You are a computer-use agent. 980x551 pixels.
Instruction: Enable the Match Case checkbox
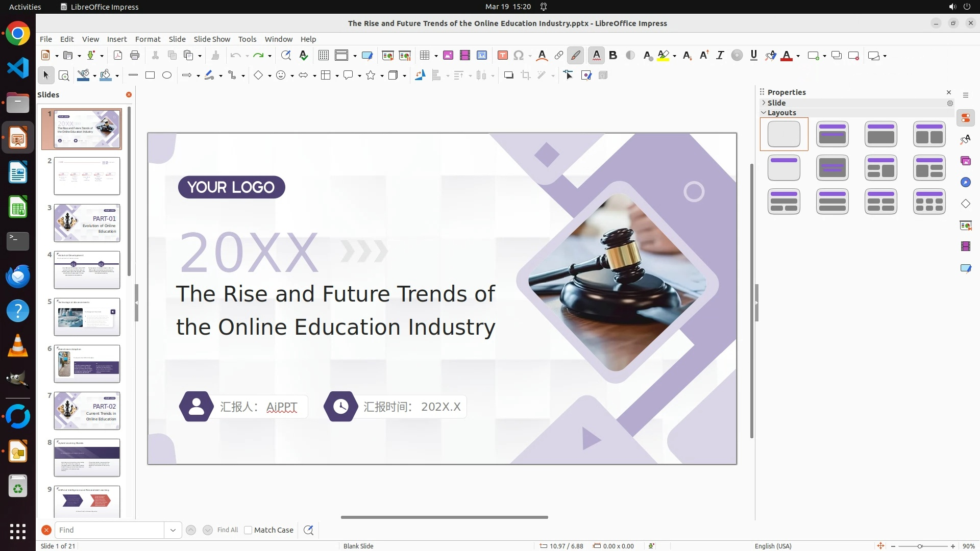(x=248, y=530)
